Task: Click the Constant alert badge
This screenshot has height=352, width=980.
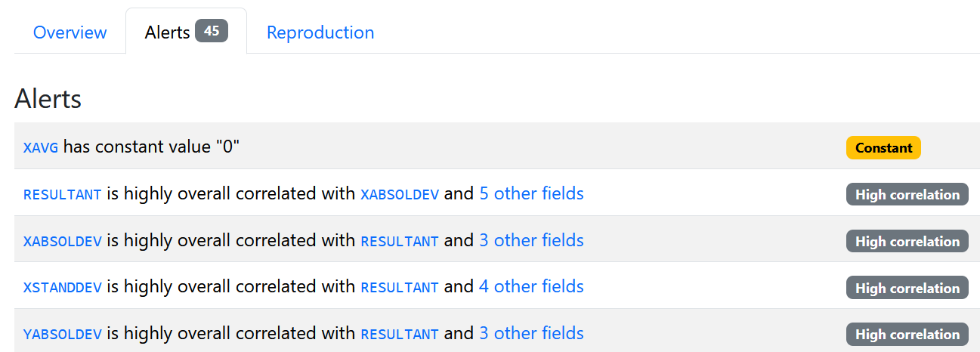Action: coord(883,147)
